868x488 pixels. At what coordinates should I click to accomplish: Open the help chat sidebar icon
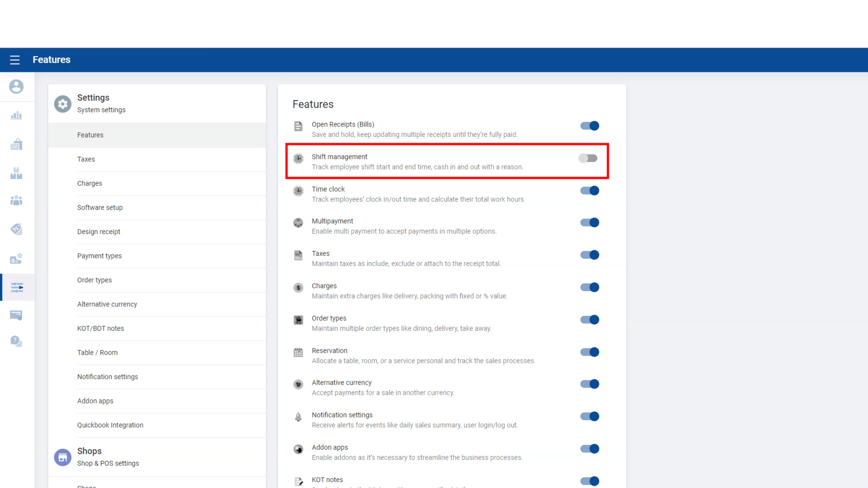click(x=16, y=341)
